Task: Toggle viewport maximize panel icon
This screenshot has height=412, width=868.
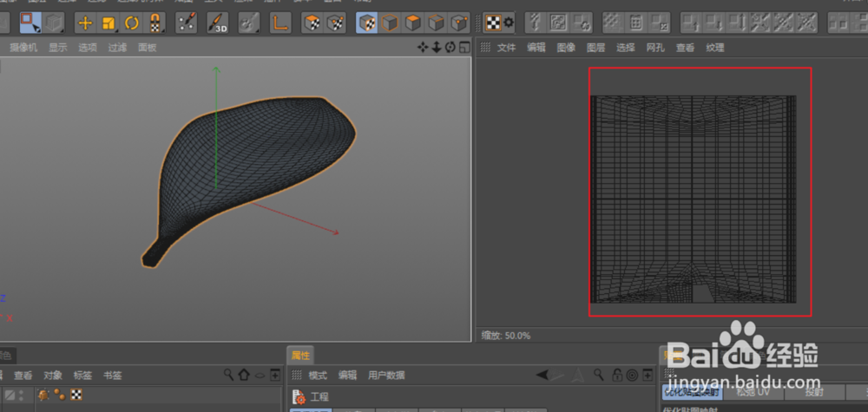Action: coord(464,48)
